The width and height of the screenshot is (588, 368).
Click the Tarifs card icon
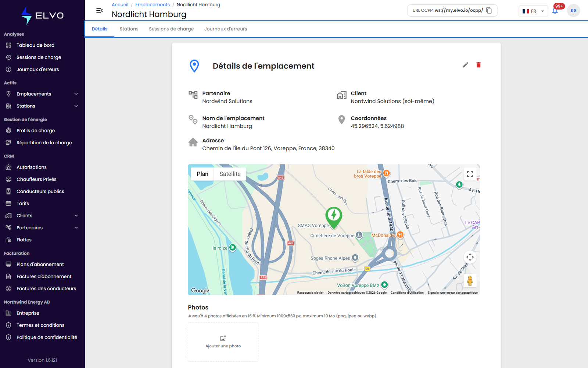tap(8, 204)
